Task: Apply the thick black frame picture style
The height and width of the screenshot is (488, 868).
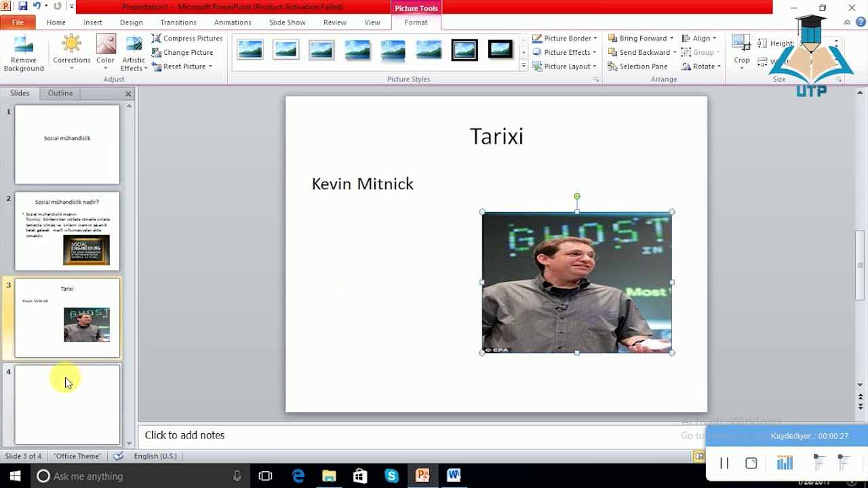Action: tap(465, 49)
